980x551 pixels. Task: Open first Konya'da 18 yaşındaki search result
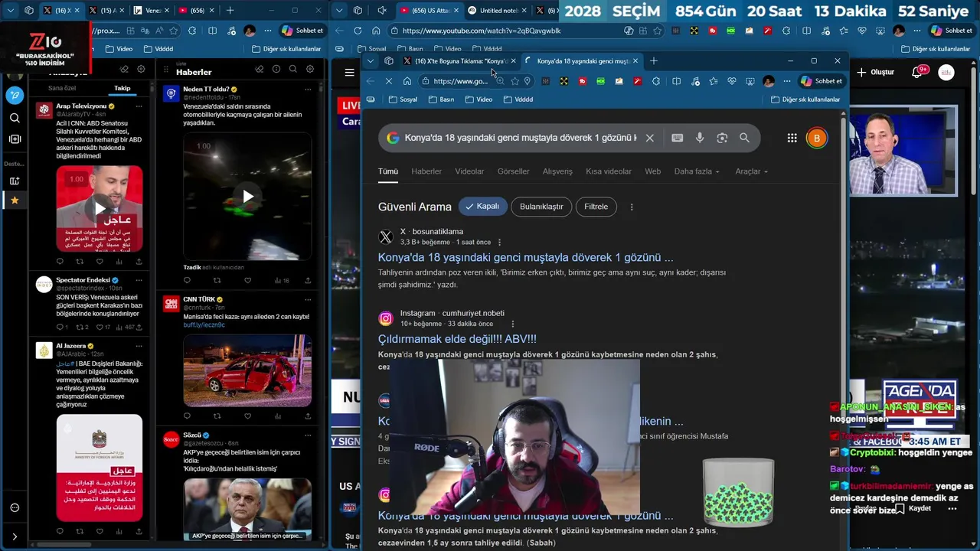525,257
